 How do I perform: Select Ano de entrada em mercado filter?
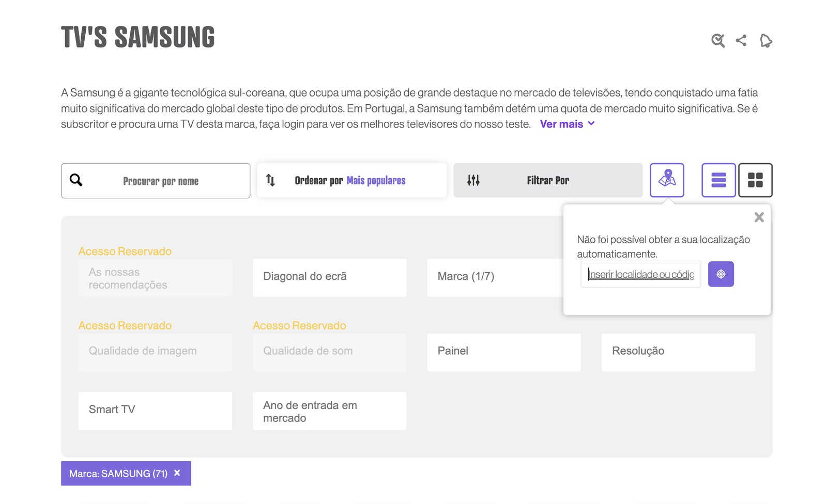pyautogui.click(x=329, y=411)
